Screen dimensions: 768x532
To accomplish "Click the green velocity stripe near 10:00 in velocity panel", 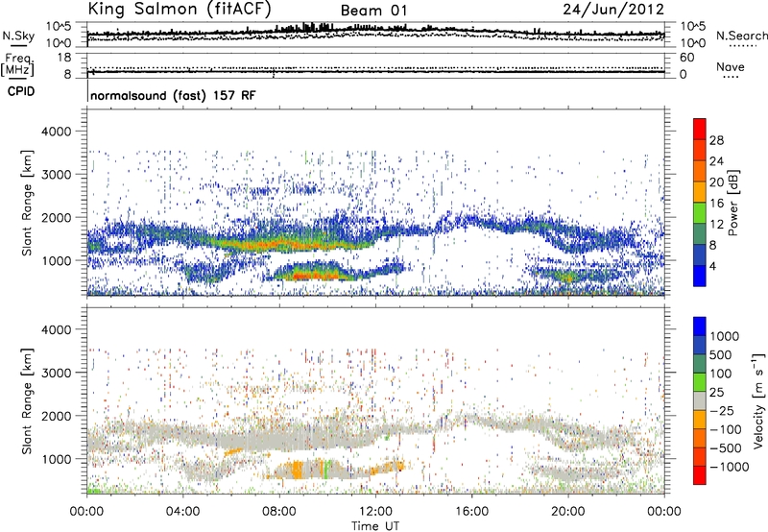I will point(326,470).
